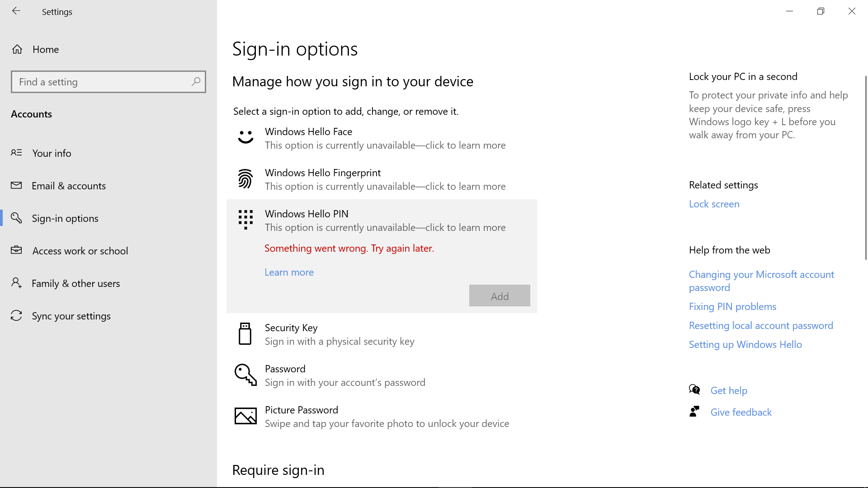Screen dimensions: 868x488
Task: Click the Get help link
Action: tap(729, 390)
